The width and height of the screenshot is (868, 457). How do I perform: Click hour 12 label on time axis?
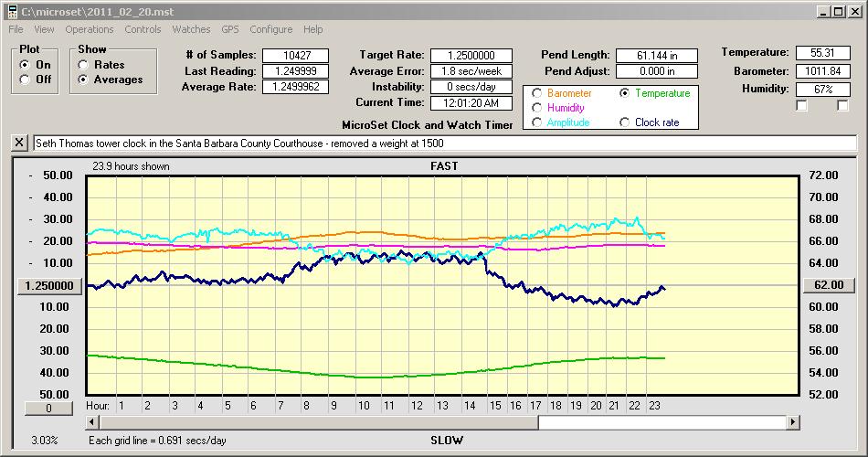[417, 406]
